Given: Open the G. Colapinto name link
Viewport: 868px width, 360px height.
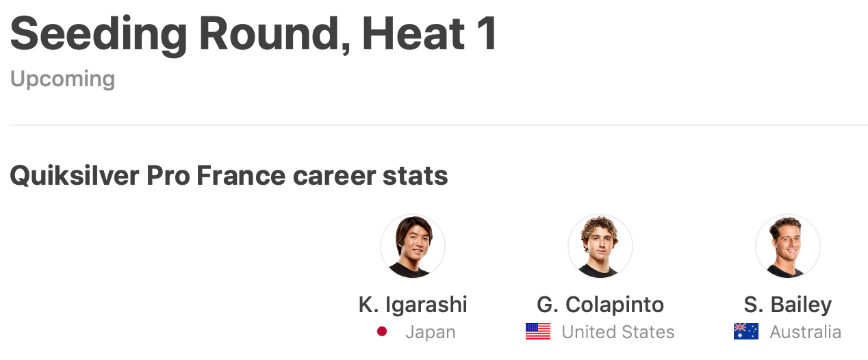Looking at the screenshot, I should [600, 305].
